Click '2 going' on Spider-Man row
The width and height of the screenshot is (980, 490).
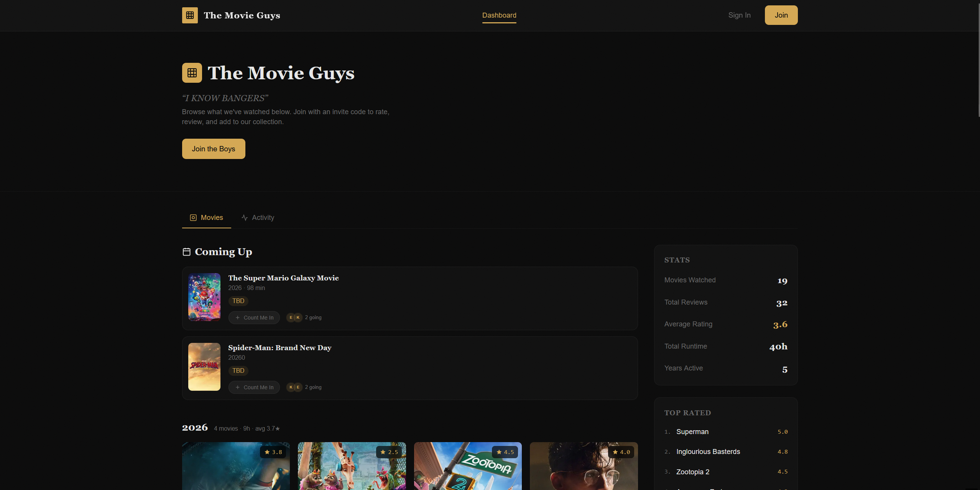pos(313,387)
